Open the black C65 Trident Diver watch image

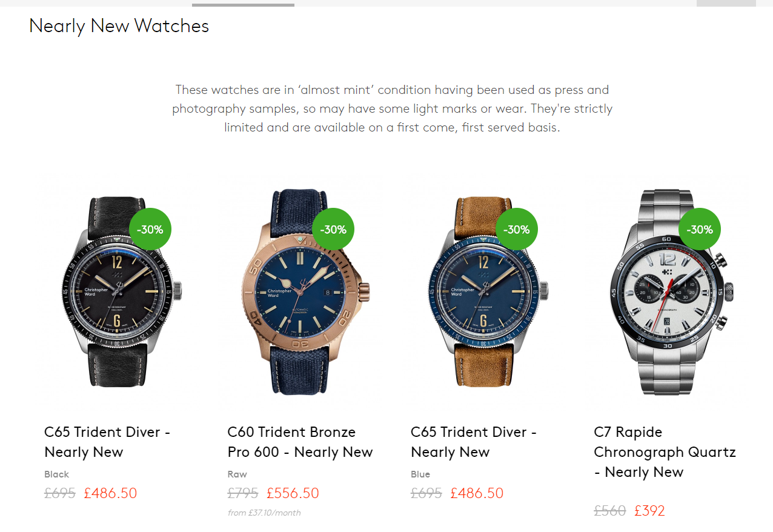tap(119, 291)
